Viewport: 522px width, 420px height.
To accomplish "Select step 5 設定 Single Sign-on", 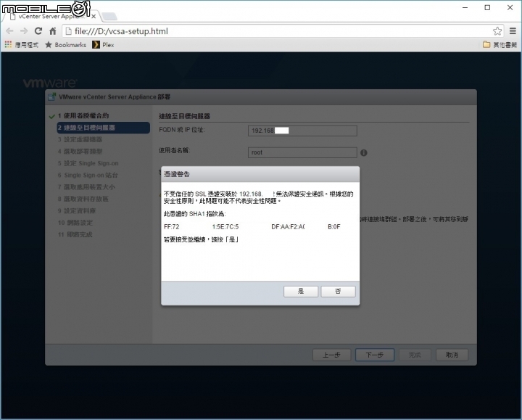I will point(88,163).
